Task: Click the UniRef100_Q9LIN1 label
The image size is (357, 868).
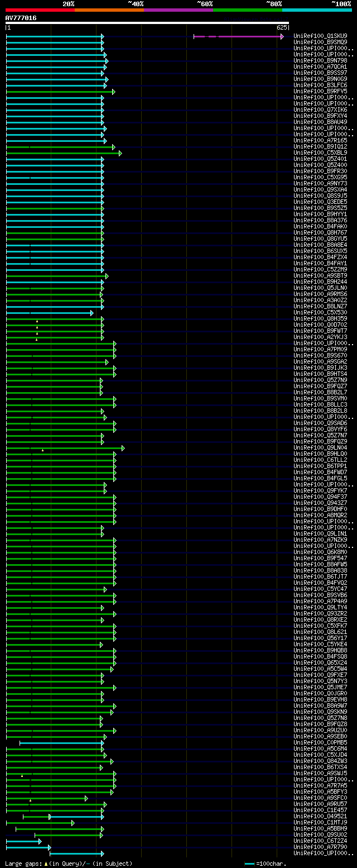Action: coord(320,533)
